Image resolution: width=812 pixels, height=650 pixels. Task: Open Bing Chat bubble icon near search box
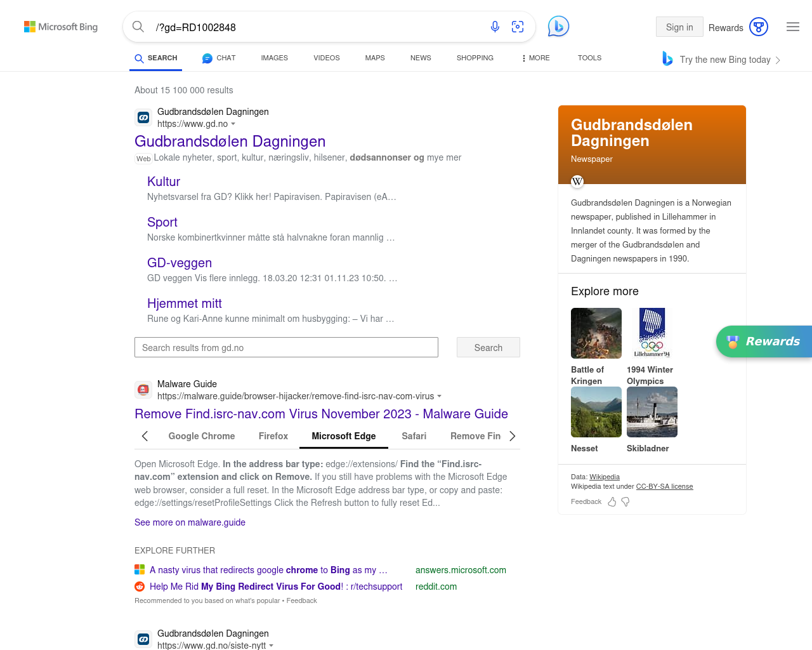(558, 26)
